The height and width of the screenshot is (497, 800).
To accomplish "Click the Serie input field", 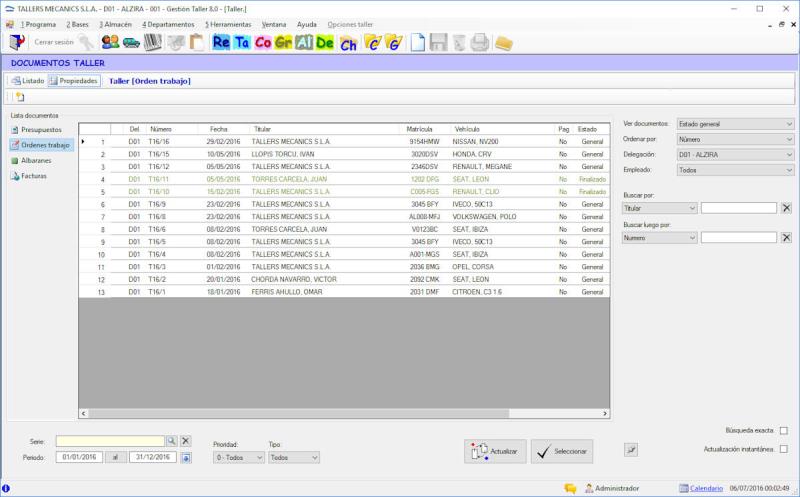I will pos(110,441).
